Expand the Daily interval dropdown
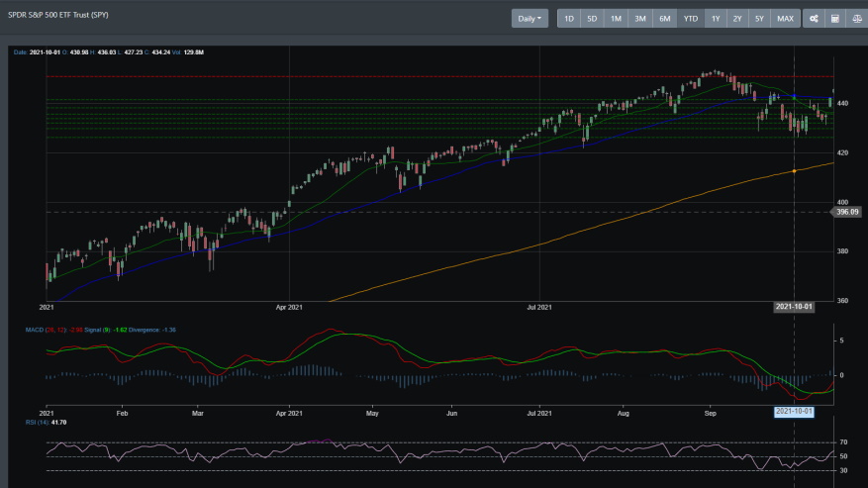This screenshot has width=868, height=488. pos(530,18)
